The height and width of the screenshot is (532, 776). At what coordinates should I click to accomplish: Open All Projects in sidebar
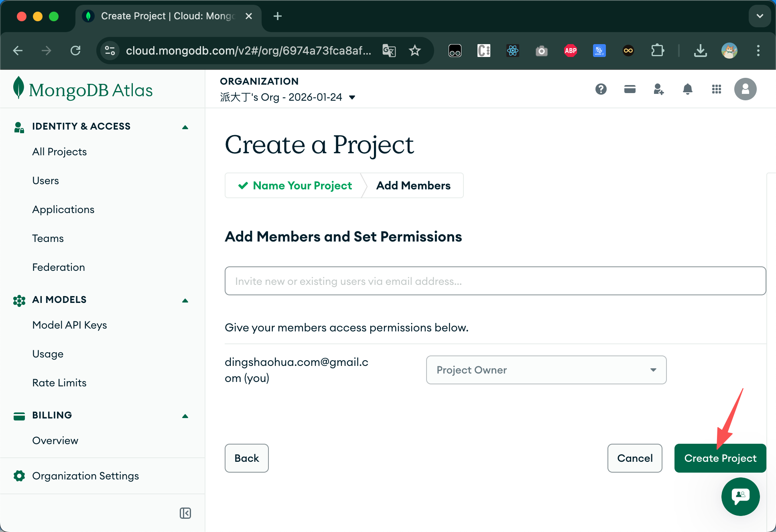pyautogui.click(x=59, y=152)
